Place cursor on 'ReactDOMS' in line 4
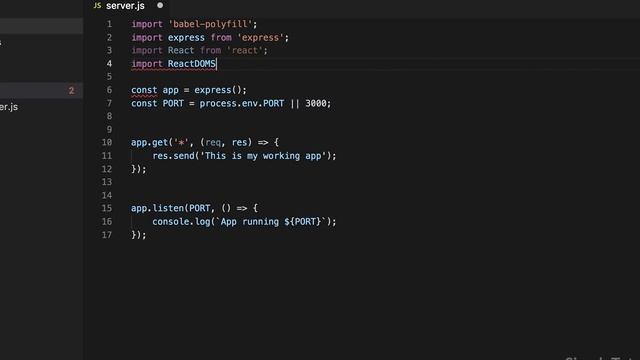This screenshot has height=360, width=640. [x=191, y=64]
